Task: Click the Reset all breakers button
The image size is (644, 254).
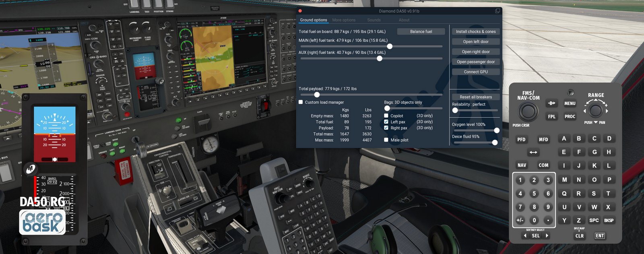Action: tap(476, 97)
